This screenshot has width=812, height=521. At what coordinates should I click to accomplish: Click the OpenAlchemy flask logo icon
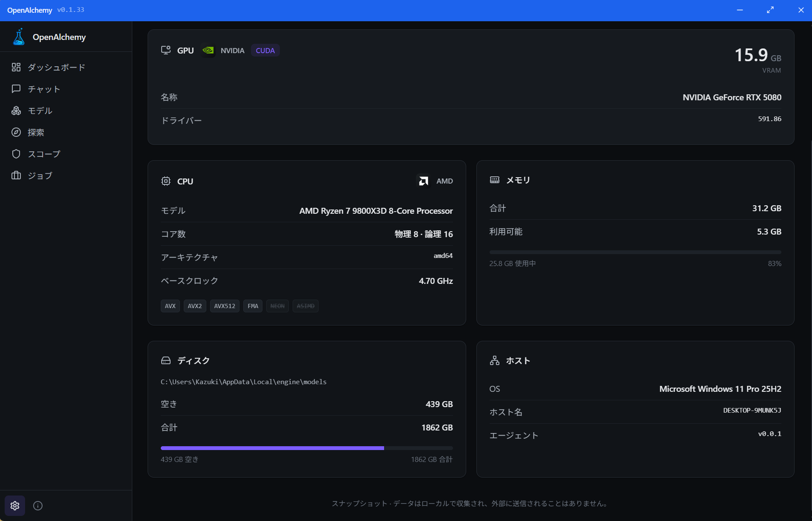coord(19,37)
